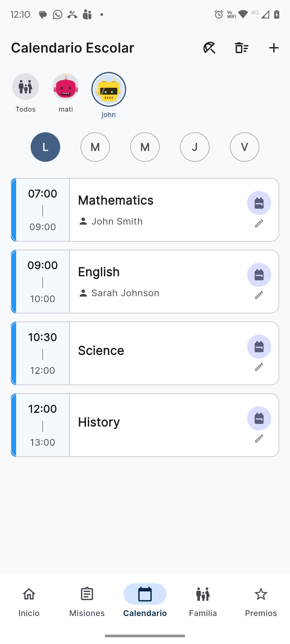Tap the backpack icon on Science
Image resolution: width=290 pixels, height=644 pixels.
pos(259,347)
